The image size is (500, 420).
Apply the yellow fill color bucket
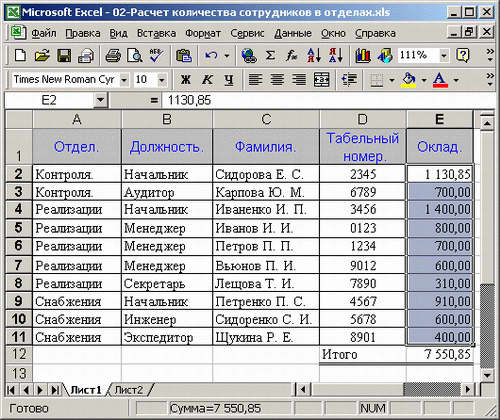pyautogui.click(x=409, y=80)
